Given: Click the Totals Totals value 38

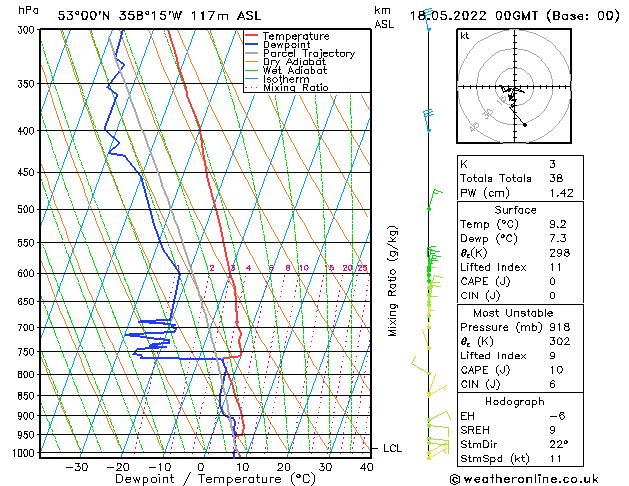Looking at the screenshot, I should (x=556, y=178).
